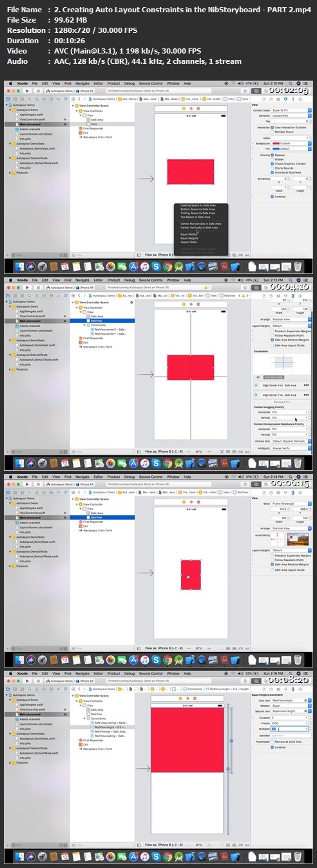The height and width of the screenshot is (868, 317).
Task: Open the Trash in the 00:04:10 frame dock
Action: point(297,463)
